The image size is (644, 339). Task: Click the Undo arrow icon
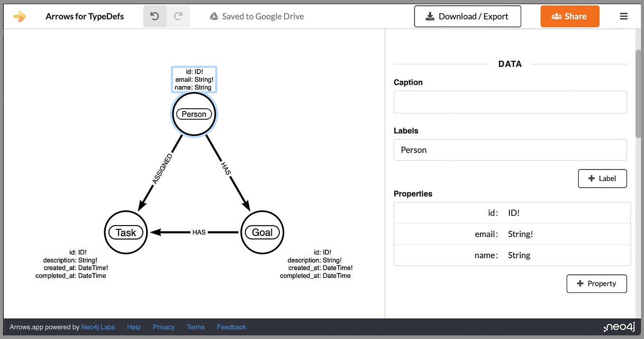[155, 16]
